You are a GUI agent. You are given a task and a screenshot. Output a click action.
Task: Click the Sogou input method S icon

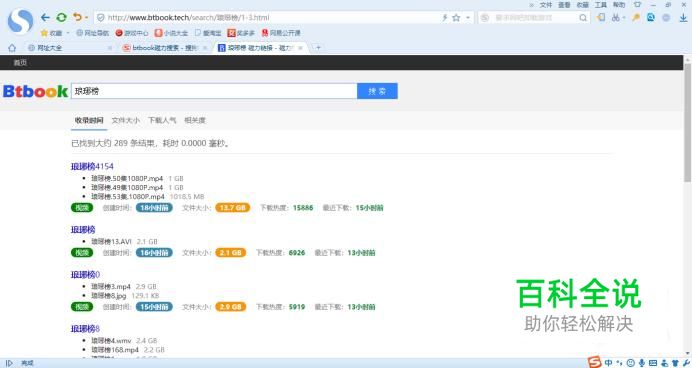point(594,362)
